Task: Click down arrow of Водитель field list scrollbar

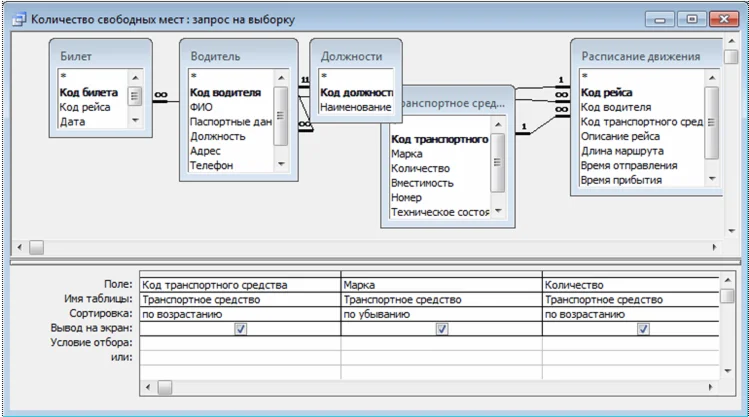Action: (x=281, y=165)
